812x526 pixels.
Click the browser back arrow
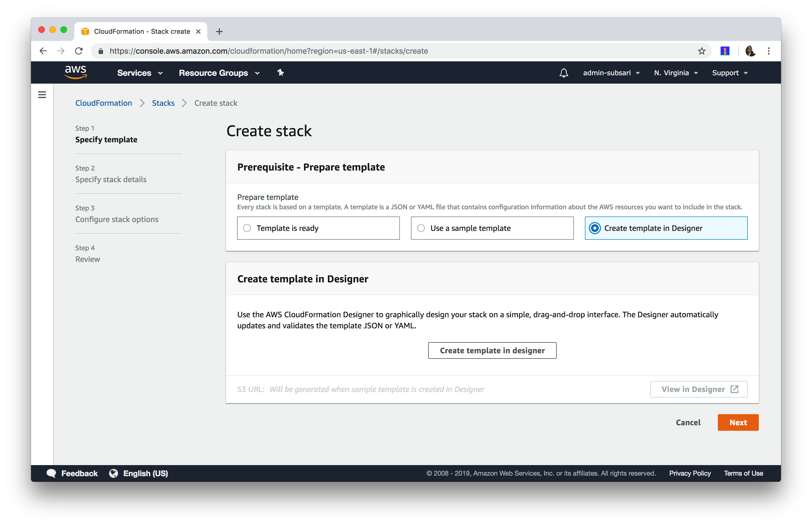pos(43,51)
